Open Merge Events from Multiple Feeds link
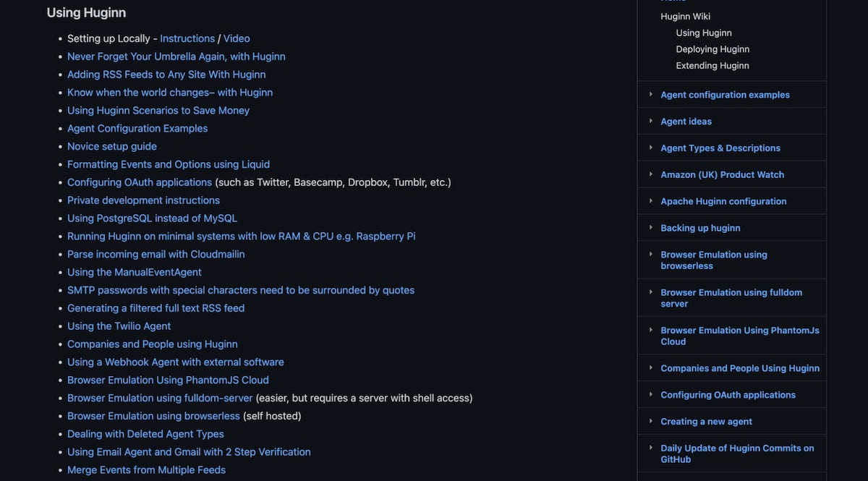 (x=146, y=470)
